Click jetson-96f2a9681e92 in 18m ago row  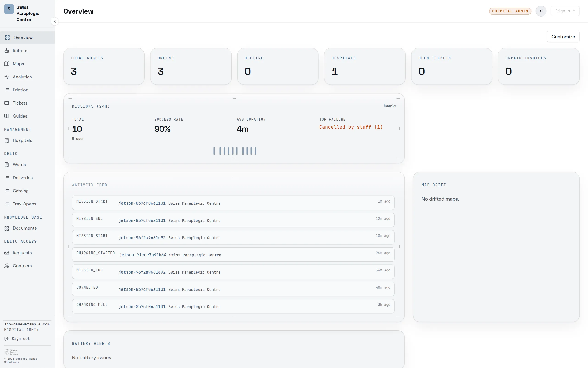(x=142, y=237)
